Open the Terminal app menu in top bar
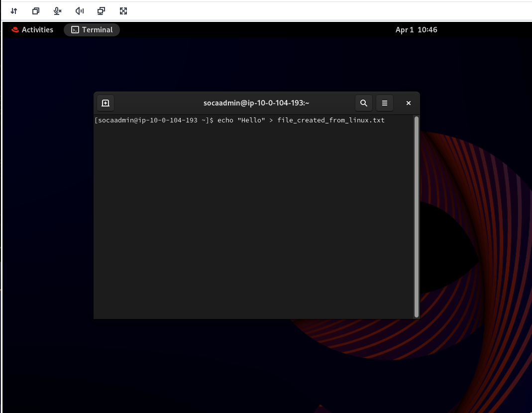 click(x=92, y=30)
